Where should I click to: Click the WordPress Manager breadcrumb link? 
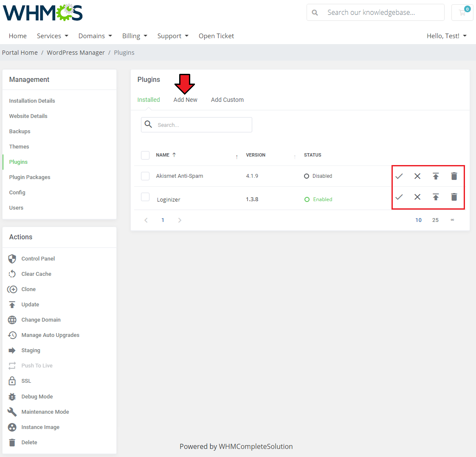(76, 53)
